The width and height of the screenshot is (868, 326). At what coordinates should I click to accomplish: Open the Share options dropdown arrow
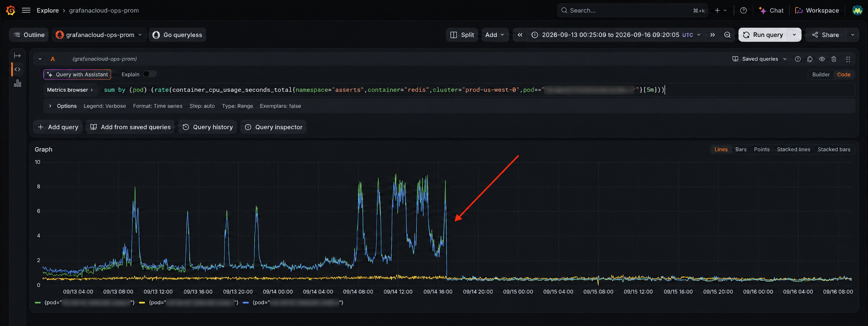(x=852, y=35)
